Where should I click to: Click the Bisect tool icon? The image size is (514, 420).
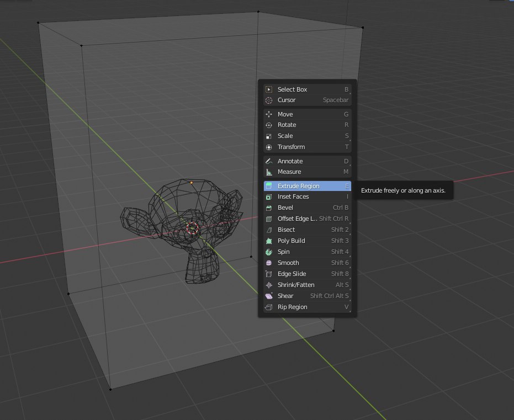[269, 230]
